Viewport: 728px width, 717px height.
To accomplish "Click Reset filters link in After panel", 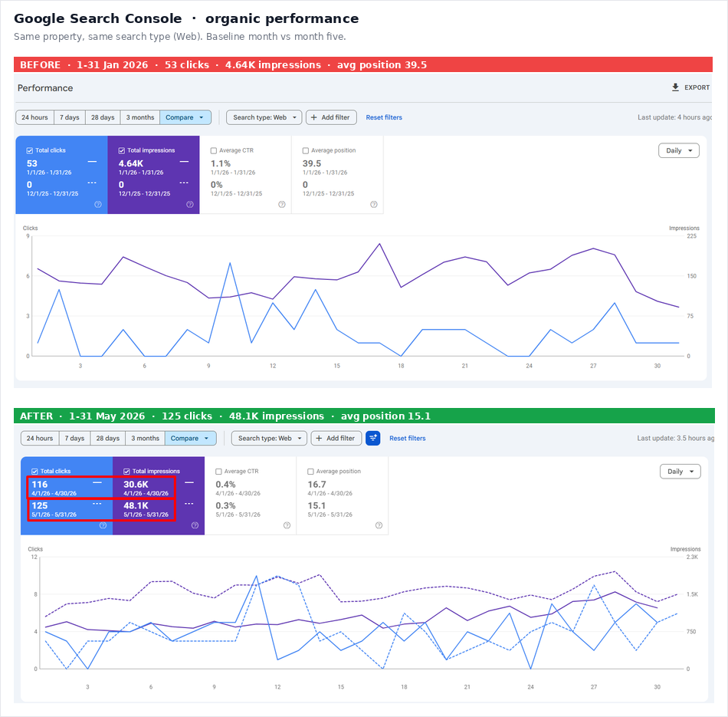I will 408,438.
